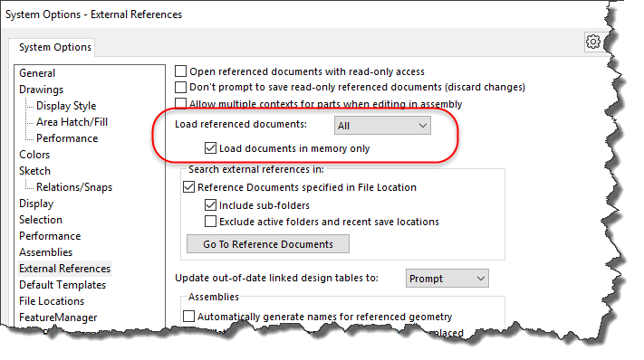Select top-level Performance category

pos(50,236)
